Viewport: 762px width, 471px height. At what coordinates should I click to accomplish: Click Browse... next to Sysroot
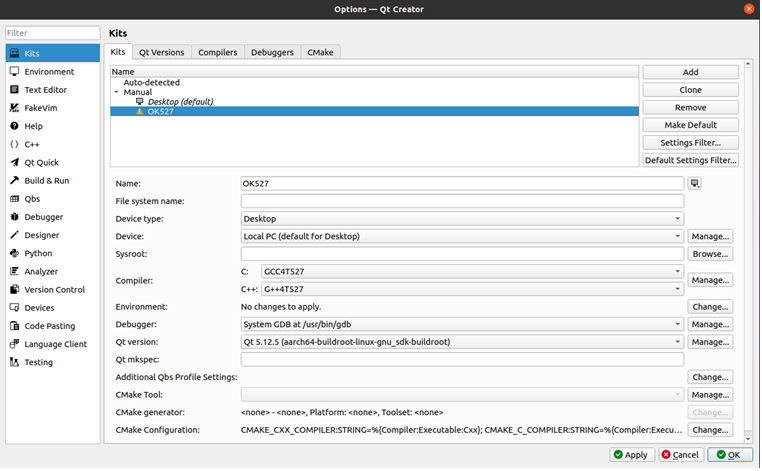click(710, 254)
